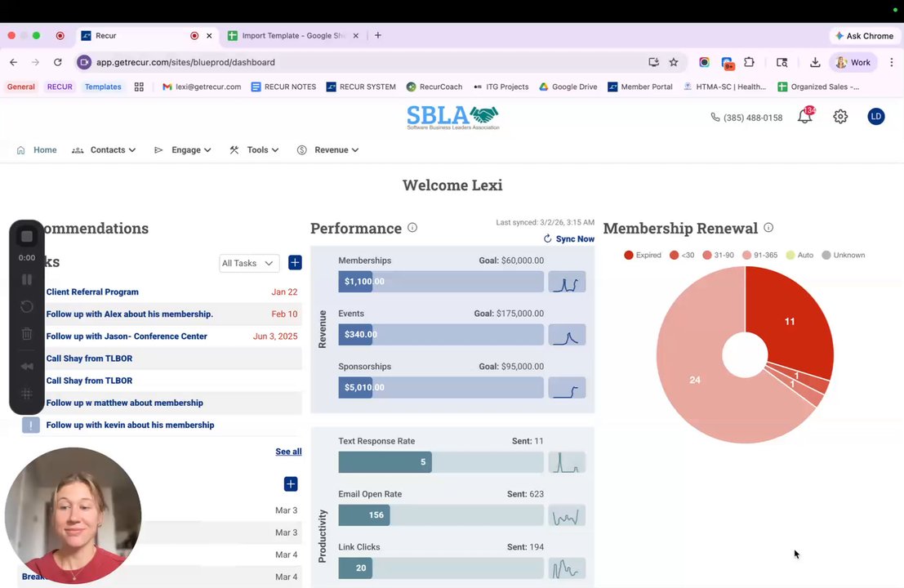The width and height of the screenshot is (904, 588).
Task: Open the All Tasks dropdown
Action: pos(249,263)
